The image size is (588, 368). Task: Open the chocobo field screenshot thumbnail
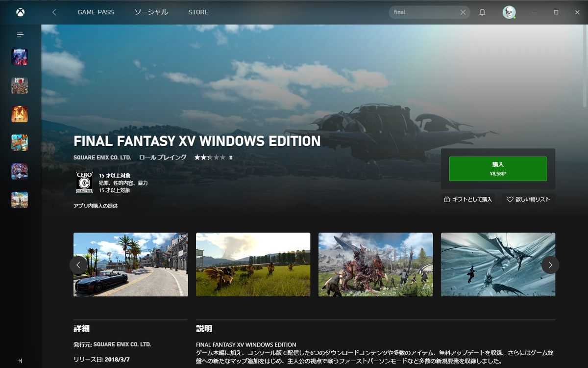coord(253,264)
